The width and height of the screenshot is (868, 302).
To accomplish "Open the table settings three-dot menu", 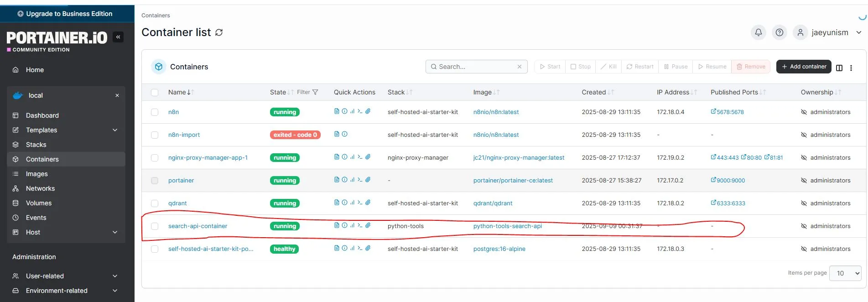I will [x=851, y=68].
